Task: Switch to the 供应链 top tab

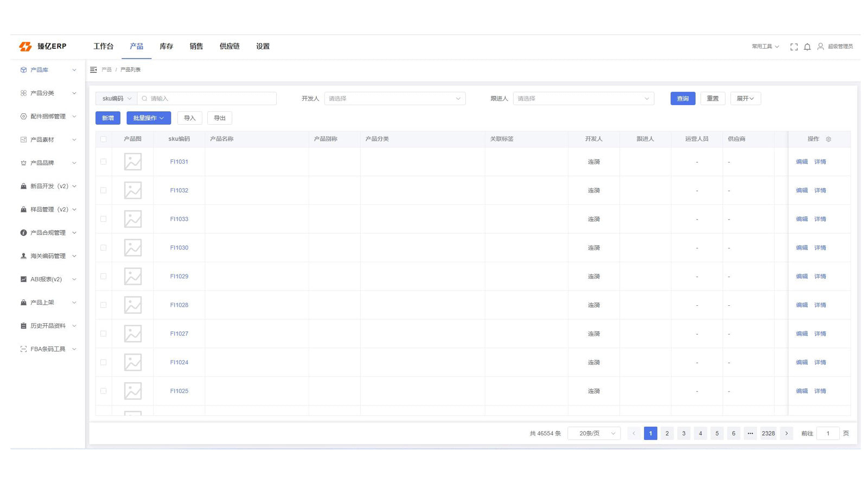Action: pos(229,47)
